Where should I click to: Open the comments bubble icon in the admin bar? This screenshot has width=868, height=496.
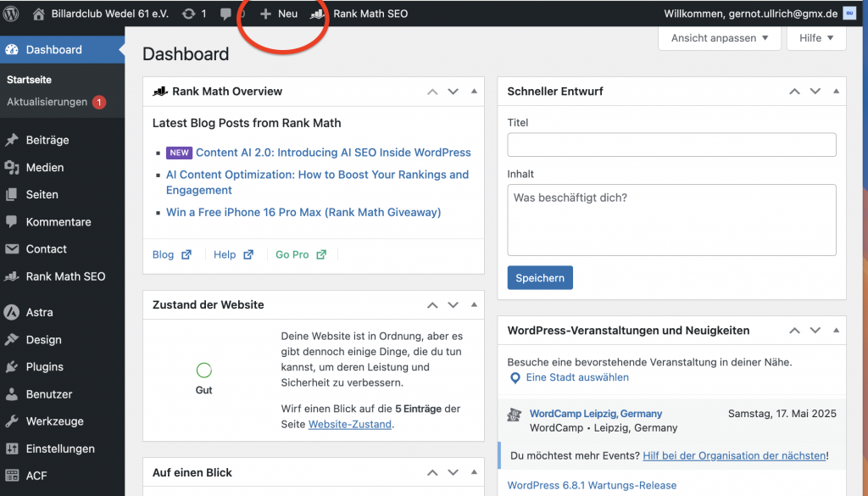(225, 14)
